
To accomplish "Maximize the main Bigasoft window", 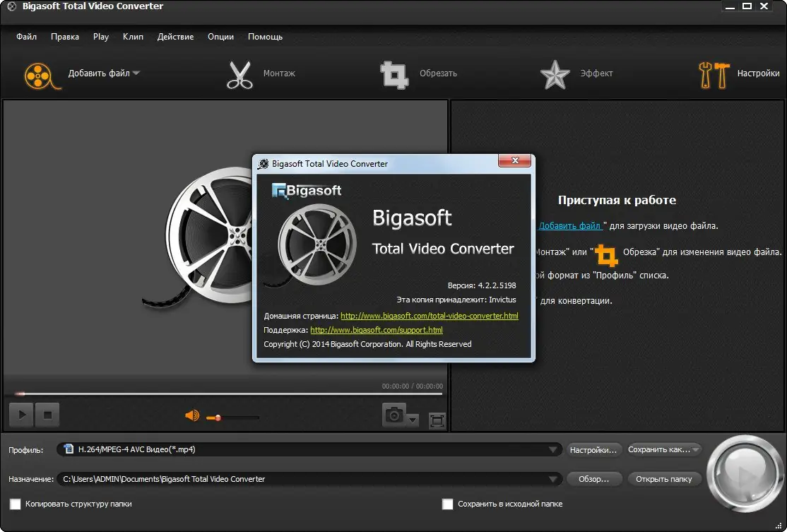I will [747, 6].
